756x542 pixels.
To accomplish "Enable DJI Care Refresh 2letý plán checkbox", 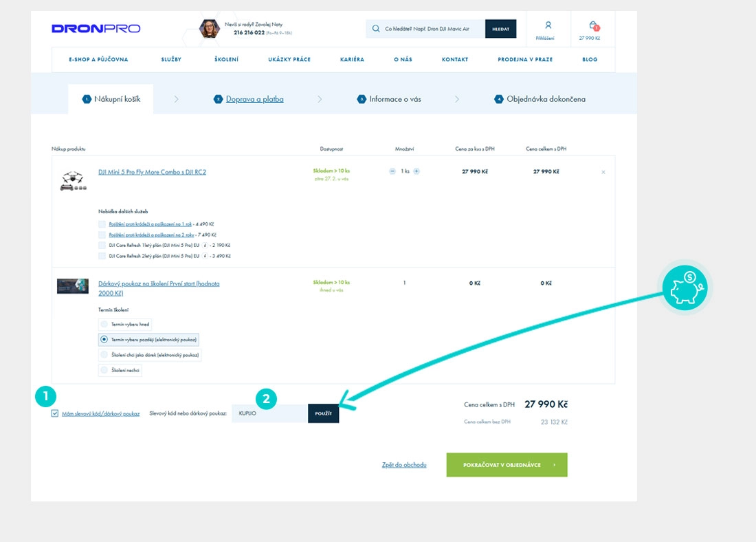I will click(102, 256).
